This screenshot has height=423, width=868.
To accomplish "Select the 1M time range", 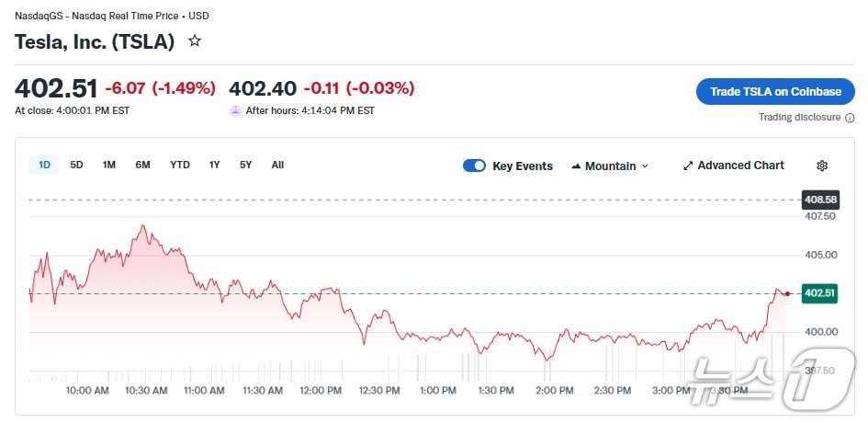I will [x=109, y=166].
